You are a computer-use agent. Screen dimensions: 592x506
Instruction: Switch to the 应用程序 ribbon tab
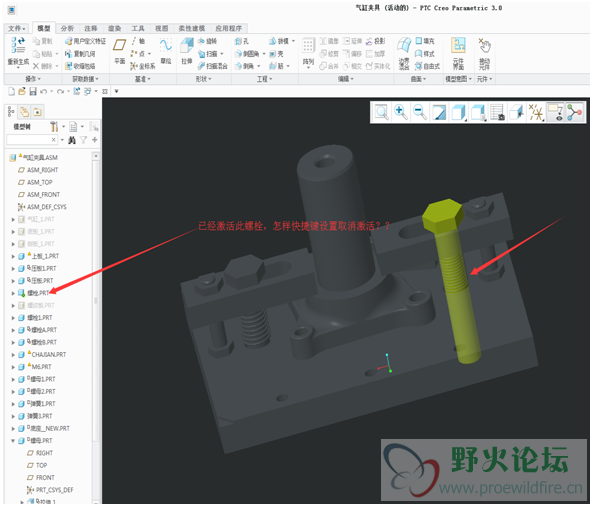pyautogui.click(x=228, y=28)
